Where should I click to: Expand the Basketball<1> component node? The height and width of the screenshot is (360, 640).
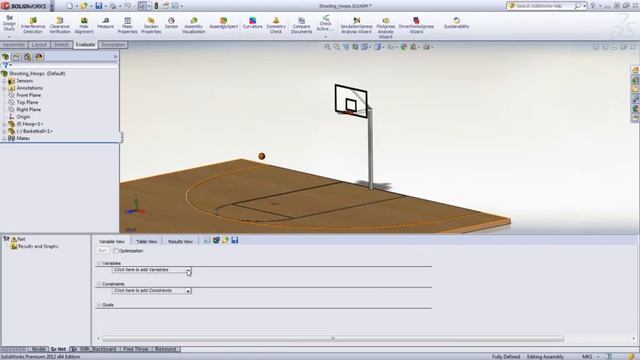coord(4,131)
